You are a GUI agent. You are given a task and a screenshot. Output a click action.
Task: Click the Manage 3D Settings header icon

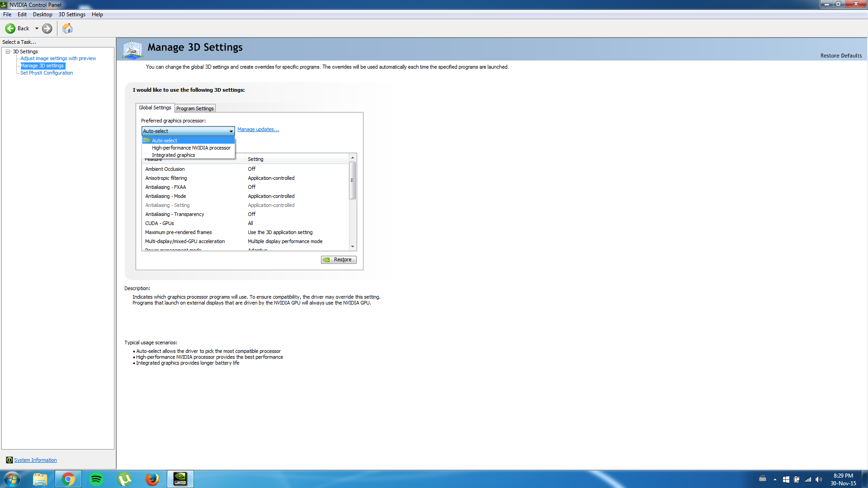point(132,49)
